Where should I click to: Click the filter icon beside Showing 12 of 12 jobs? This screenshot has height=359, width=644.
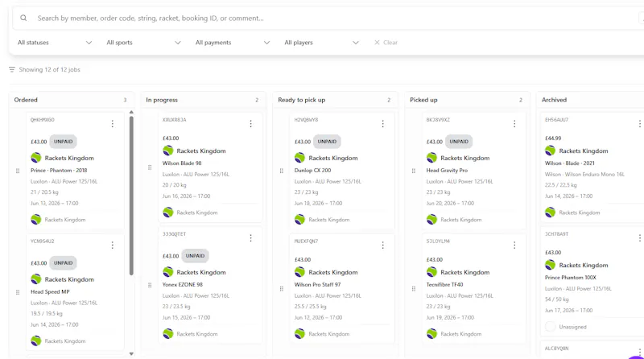(12, 69)
